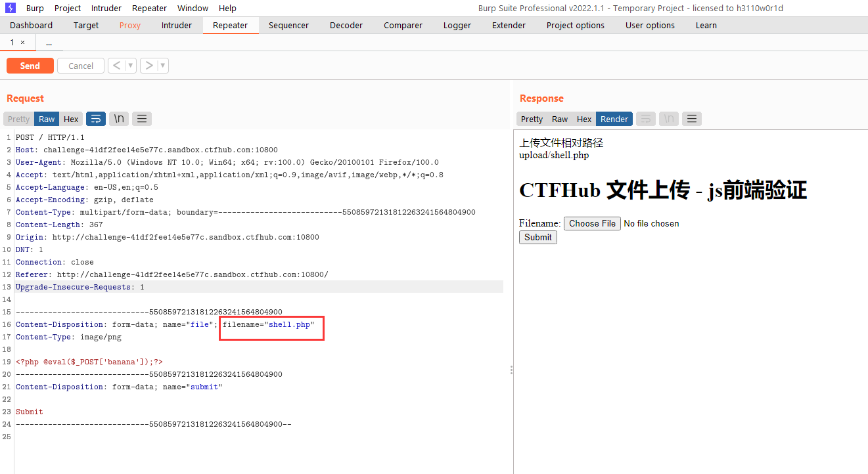Viewport: 868px width, 474px height.
Task: Open the Window menu
Action: point(193,8)
